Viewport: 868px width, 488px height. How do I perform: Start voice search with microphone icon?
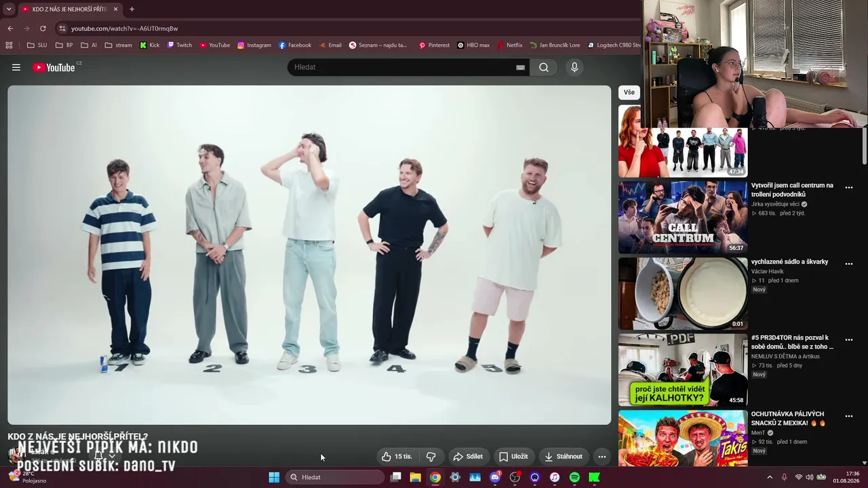point(574,67)
